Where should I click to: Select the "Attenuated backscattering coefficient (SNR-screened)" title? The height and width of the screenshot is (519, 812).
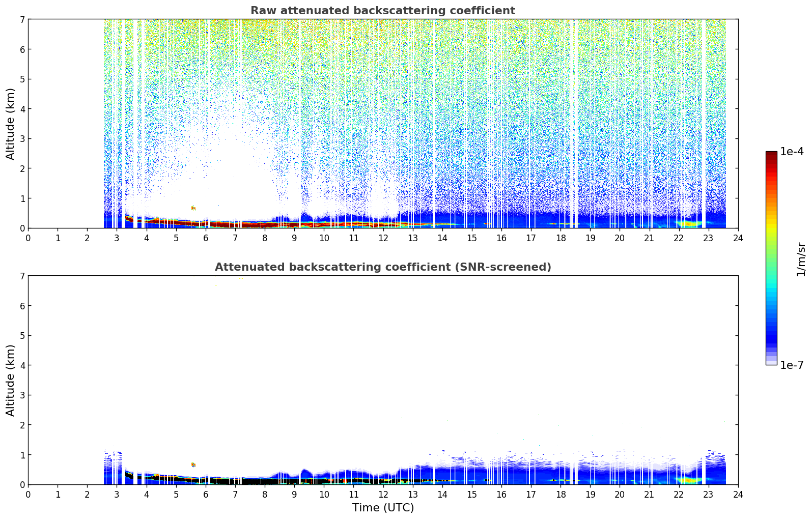(x=383, y=267)
